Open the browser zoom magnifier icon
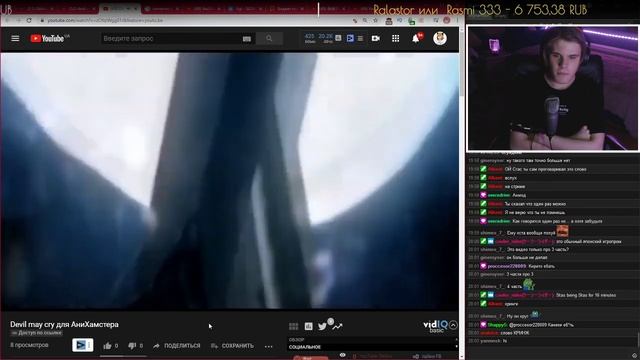Image resolution: width=640 pixels, height=360 pixels. 364,20
